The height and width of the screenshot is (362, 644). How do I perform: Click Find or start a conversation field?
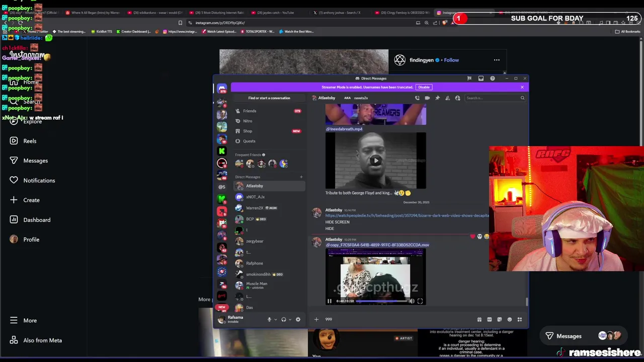[x=269, y=98]
